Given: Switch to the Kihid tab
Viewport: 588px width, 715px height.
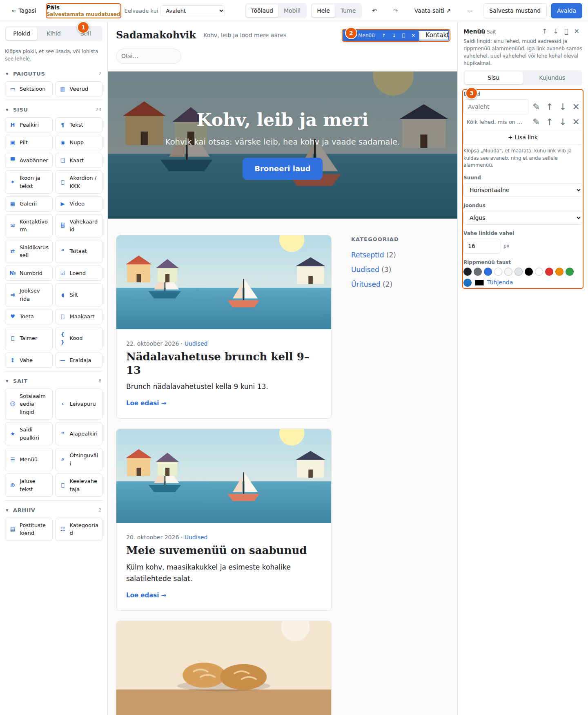Looking at the screenshot, I should [x=53, y=34].
